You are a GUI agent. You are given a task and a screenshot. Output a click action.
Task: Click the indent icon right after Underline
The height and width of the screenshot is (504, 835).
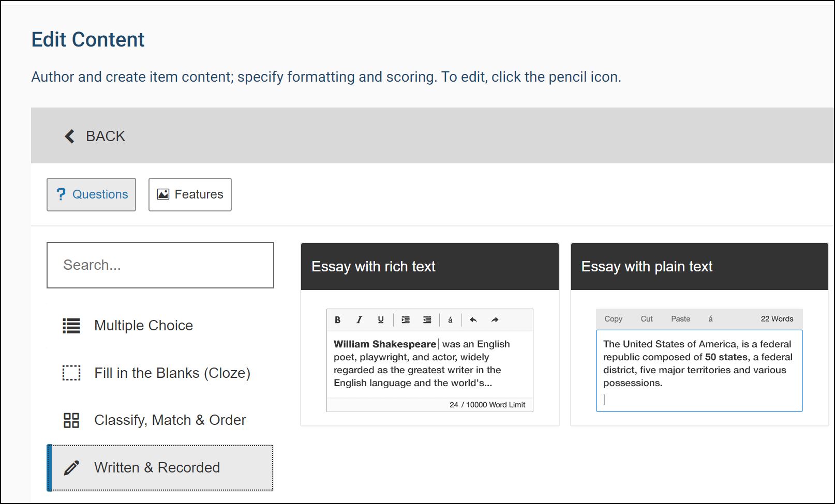coord(406,320)
